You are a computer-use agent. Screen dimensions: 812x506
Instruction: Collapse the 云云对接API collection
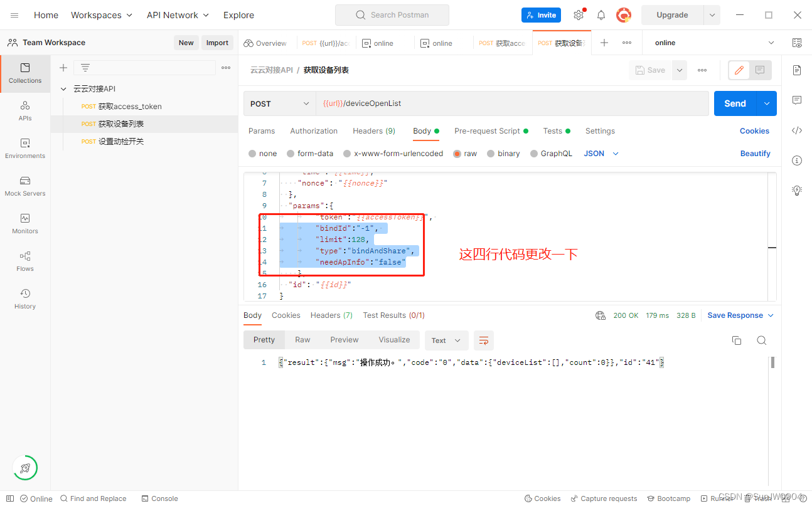coord(63,89)
